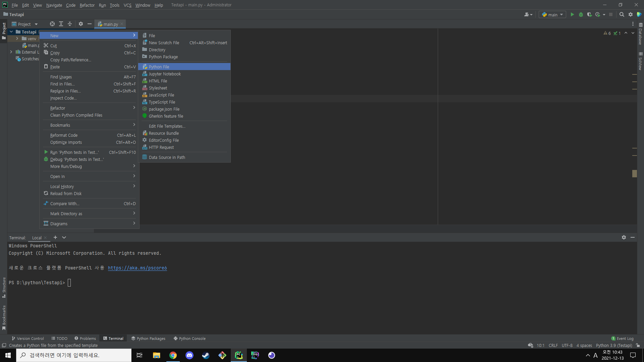Click the Select Opened File target icon
Image resolution: width=644 pixels, height=362 pixels.
(x=52, y=24)
